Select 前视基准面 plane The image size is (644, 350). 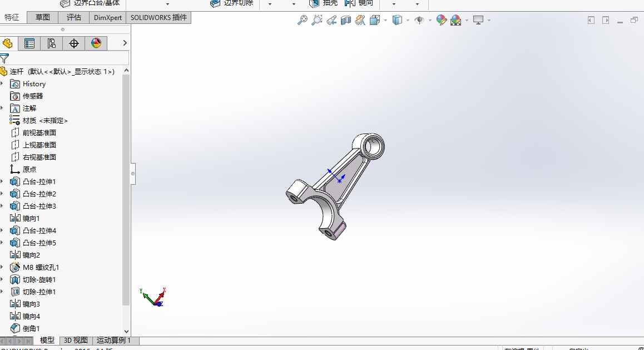[x=33, y=132]
